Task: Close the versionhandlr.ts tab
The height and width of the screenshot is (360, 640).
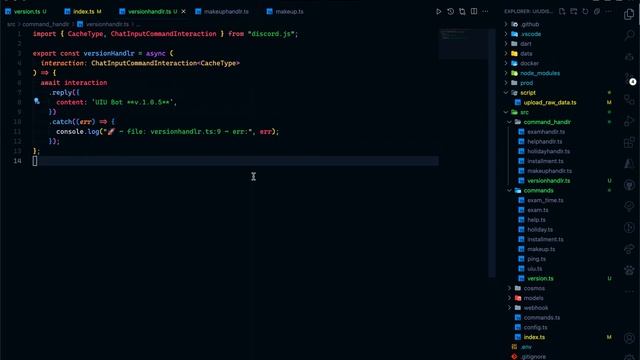Action: [x=183, y=11]
